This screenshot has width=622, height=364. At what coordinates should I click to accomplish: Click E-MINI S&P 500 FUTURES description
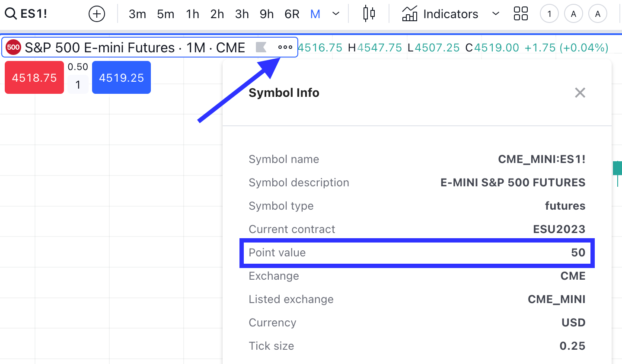click(x=513, y=182)
